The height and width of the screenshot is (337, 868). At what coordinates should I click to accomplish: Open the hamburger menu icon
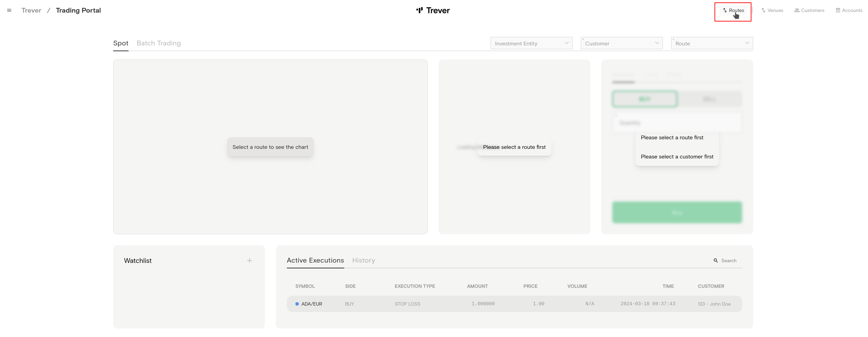[9, 11]
